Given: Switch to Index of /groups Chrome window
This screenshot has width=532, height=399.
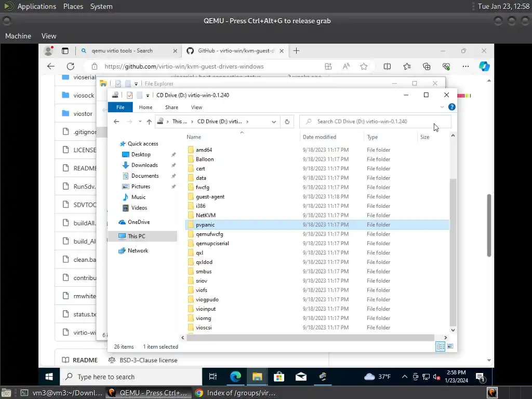Looking at the screenshot, I should click(x=235, y=393).
